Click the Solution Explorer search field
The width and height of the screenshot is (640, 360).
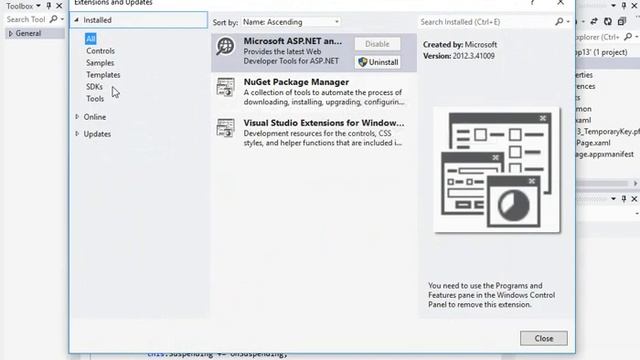599,37
